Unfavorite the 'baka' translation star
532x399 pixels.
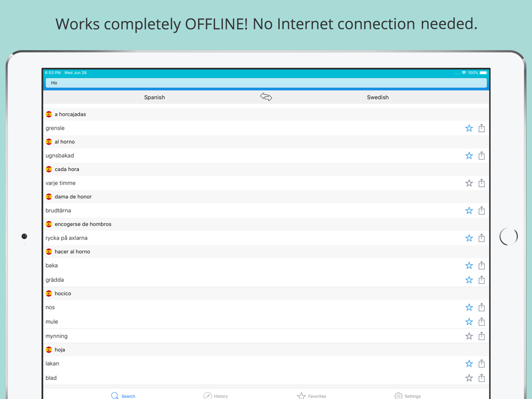(x=469, y=265)
